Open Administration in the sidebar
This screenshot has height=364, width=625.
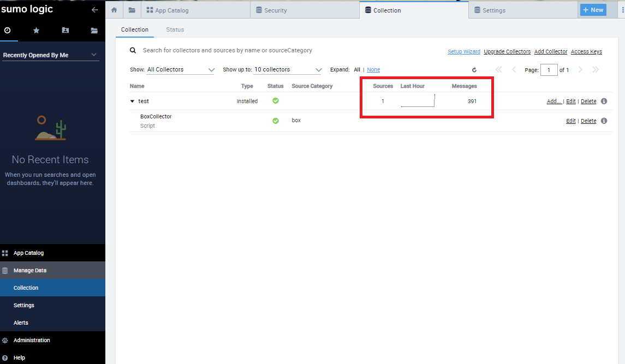(x=52, y=340)
